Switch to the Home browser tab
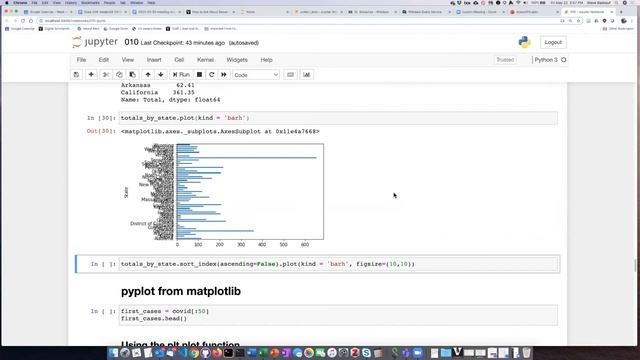 tap(264, 12)
